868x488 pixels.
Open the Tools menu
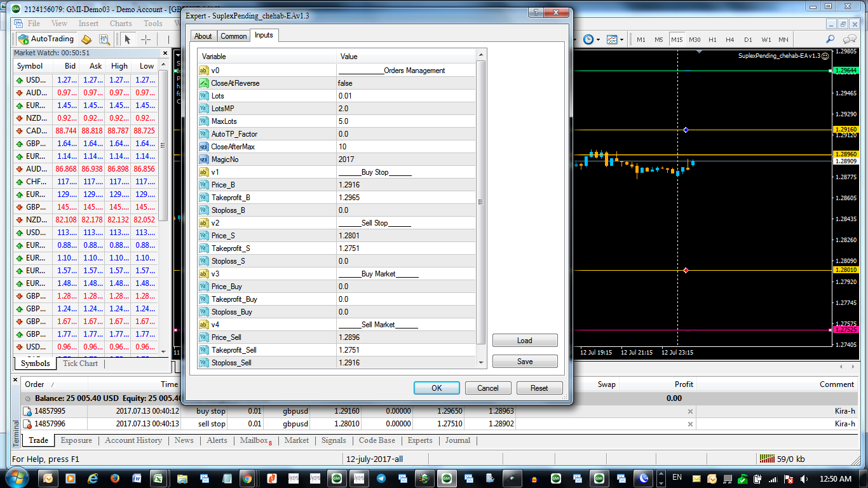153,24
